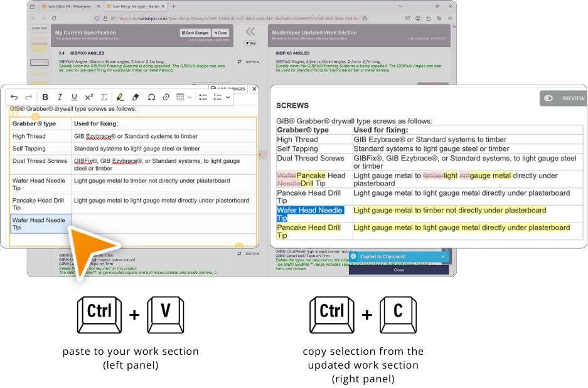Click the Masterspec Updated Work Section heading

pyautogui.click(x=314, y=33)
